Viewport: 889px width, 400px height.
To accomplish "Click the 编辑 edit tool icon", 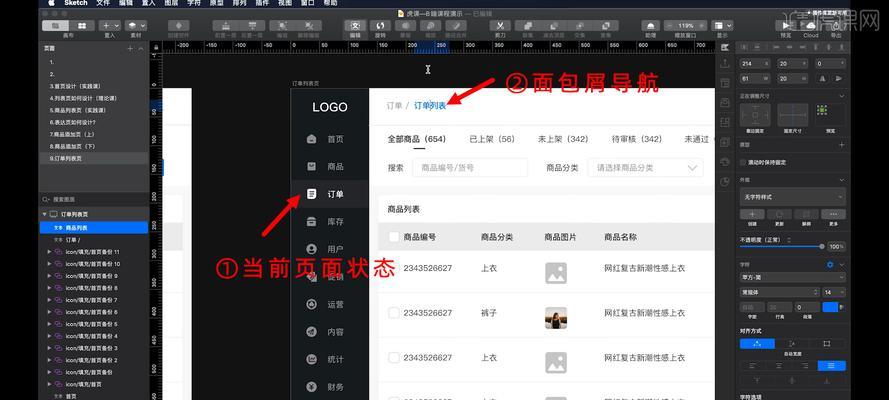I will 355,25.
